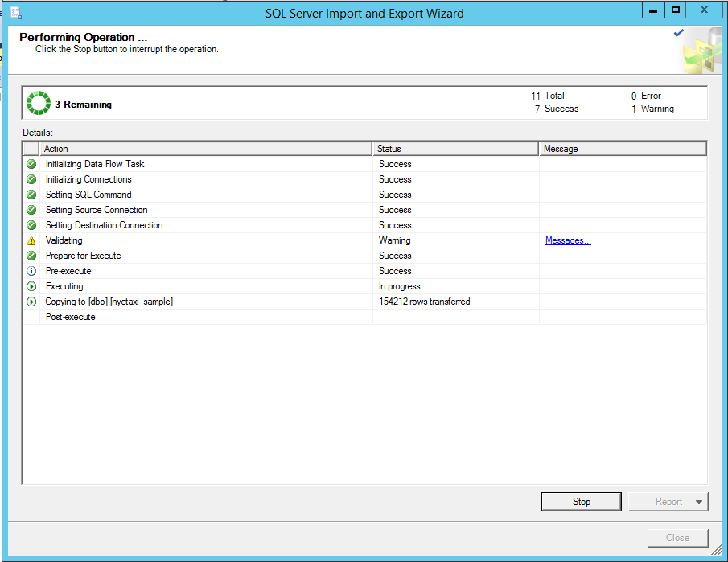Click the In progress... status text
728x562 pixels.
[403, 286]
